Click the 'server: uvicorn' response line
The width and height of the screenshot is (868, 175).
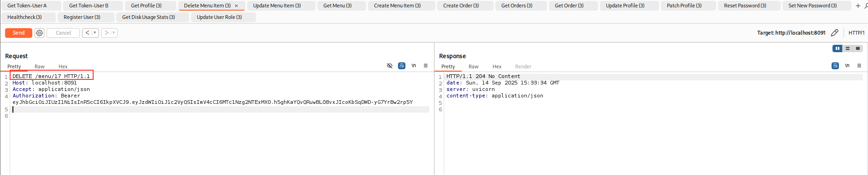click(470, 89)
